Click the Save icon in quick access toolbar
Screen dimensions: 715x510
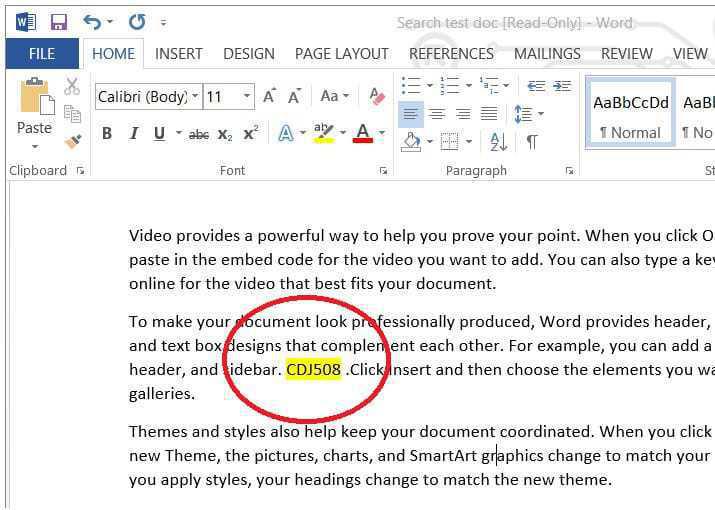[58, 21]
